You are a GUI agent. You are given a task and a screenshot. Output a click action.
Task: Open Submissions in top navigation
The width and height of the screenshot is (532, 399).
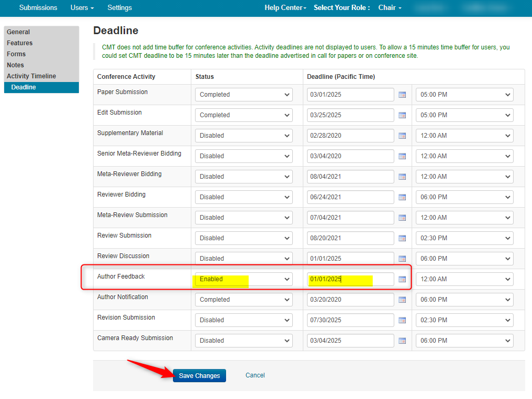tap(38, 7)
